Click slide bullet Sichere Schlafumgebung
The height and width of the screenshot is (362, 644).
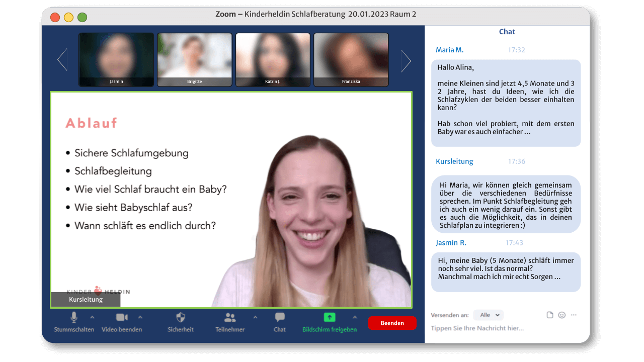click(x=131, y=153)
